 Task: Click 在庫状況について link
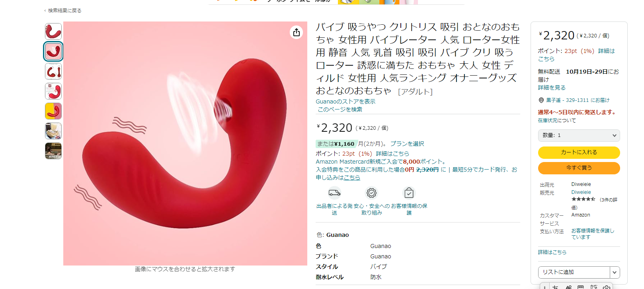point(557,121)
